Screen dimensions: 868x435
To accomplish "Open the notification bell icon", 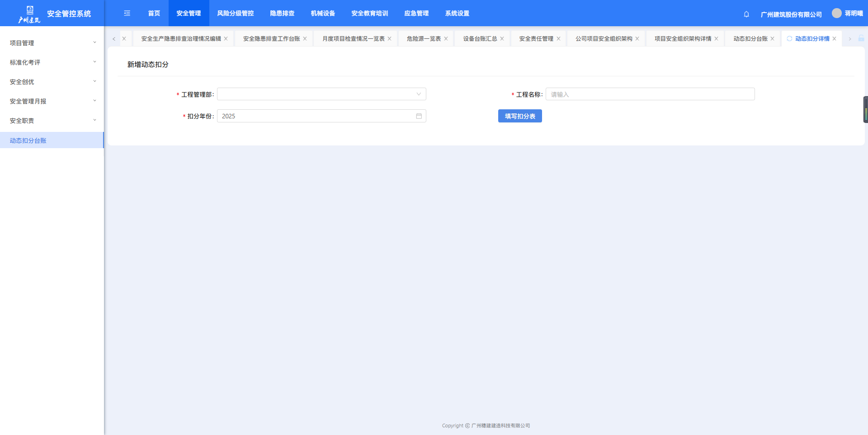I will click(746, 14).
